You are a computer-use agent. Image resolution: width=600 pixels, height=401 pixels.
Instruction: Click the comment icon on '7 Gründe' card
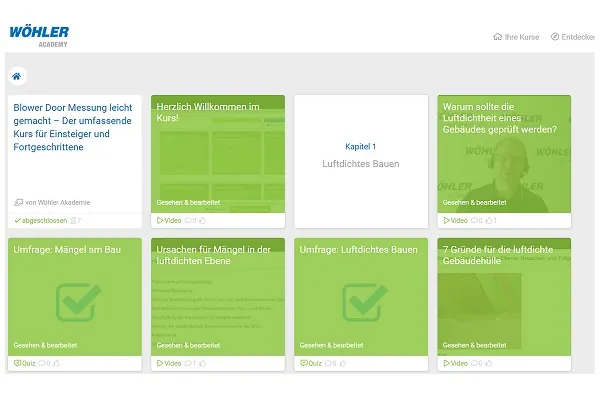pos(475,363)
